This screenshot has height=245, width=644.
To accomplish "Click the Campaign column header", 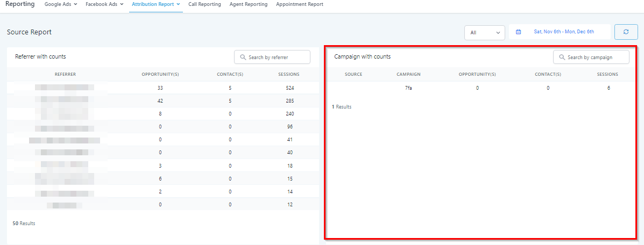I will point(408,74).
